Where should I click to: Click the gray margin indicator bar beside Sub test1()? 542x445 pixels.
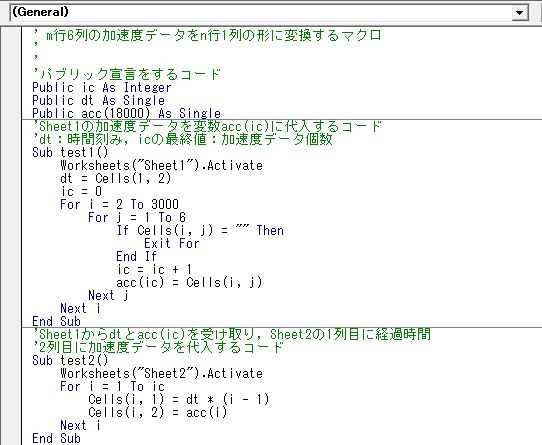[x=11, y=152]
